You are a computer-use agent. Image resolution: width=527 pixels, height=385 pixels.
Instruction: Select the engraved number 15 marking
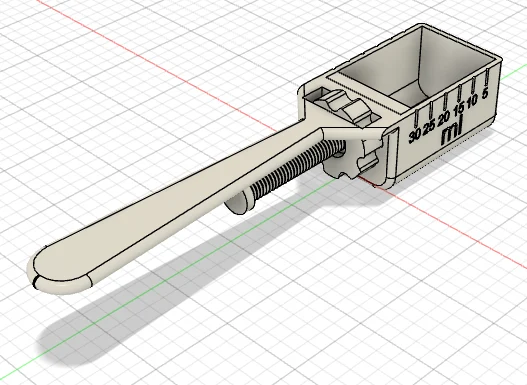click(x=458, y=109)
